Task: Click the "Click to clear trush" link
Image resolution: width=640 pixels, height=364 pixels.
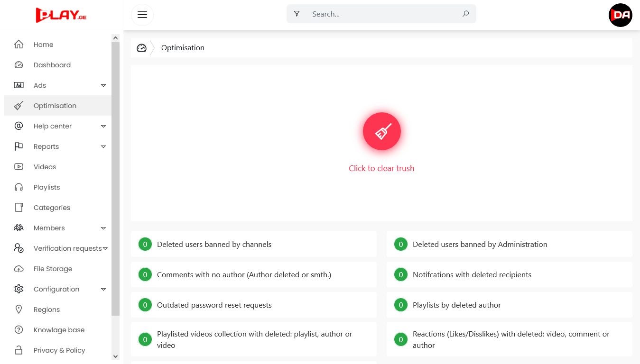Action: [x=381, y=168]
